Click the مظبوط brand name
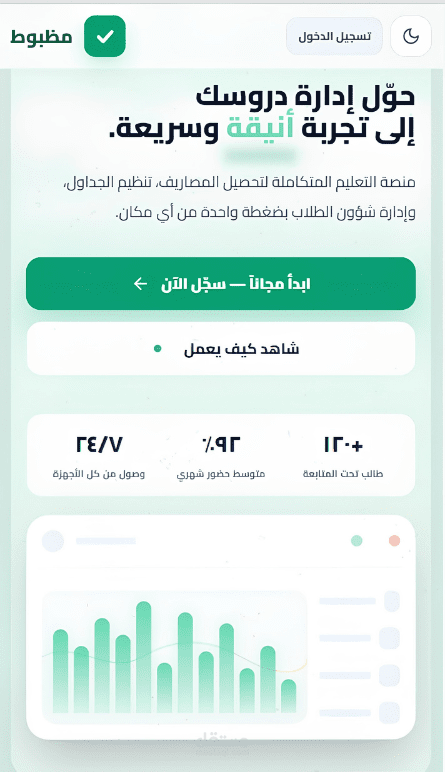 click(x=42, y=36)
